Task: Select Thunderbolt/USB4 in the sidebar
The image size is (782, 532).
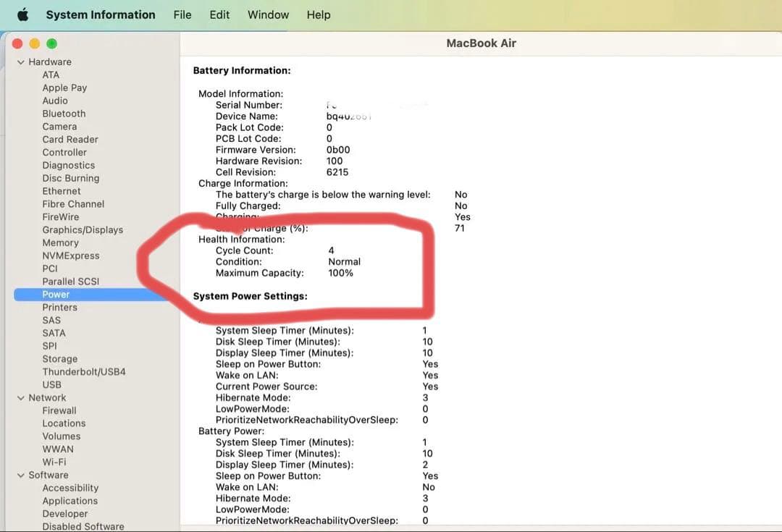Action: click(x=83, y=372)
